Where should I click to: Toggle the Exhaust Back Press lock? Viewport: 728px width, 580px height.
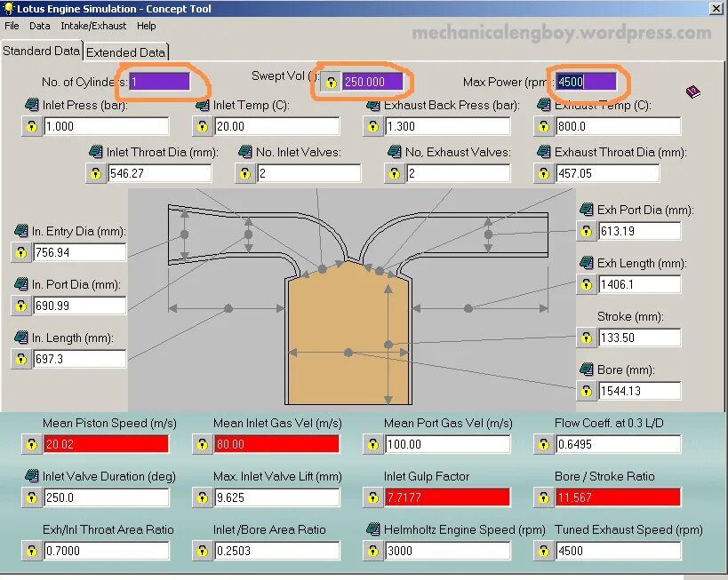point(372,126)
